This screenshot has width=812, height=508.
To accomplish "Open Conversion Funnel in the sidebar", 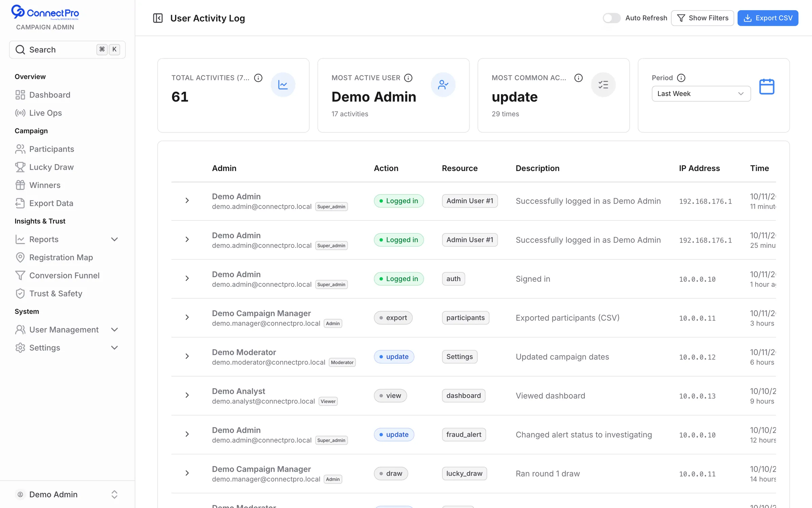I will click(67, 275).
